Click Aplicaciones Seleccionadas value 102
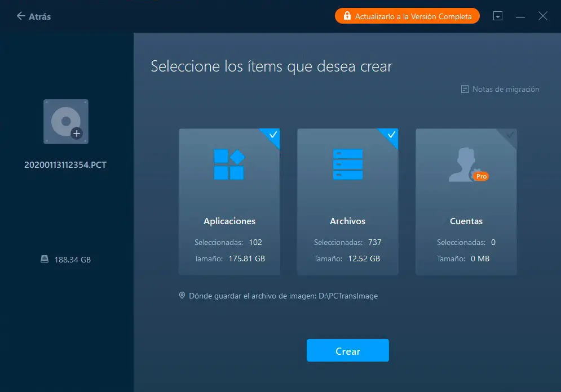The image size is (561, 392). [x=255, y=242]
